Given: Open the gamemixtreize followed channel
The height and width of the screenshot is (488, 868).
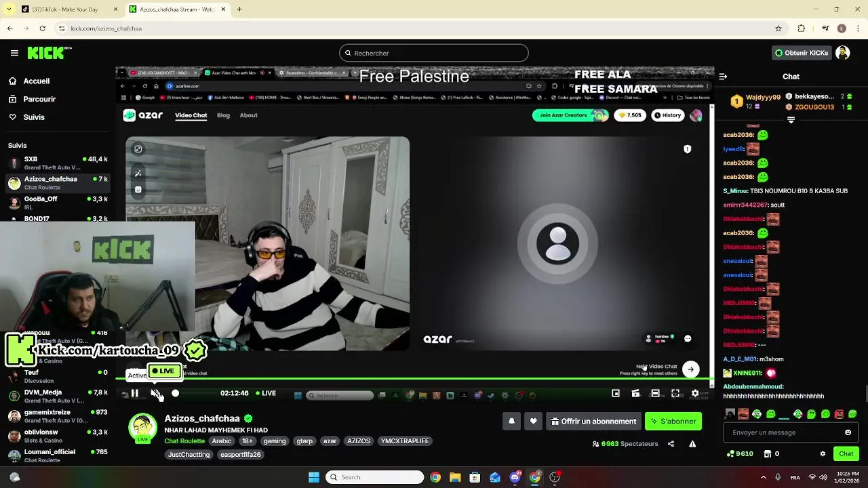Looking at the screenshot, I should 57,416.
